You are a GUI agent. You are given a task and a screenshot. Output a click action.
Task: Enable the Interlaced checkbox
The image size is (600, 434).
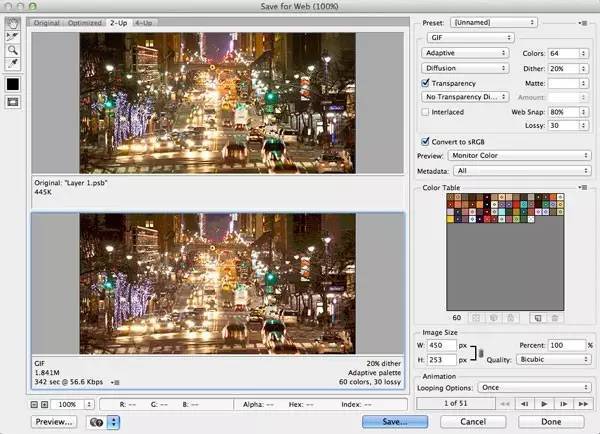(x=426, y=112)
